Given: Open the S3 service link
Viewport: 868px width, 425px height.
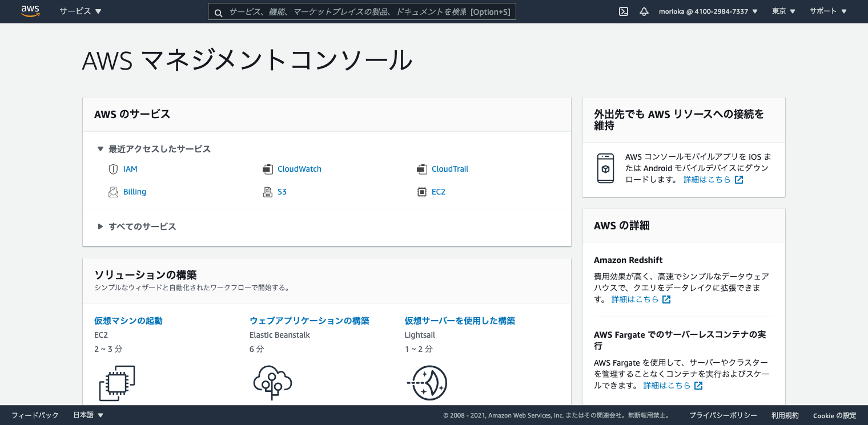Looking at the screenshot, I should tap(282, 192).
